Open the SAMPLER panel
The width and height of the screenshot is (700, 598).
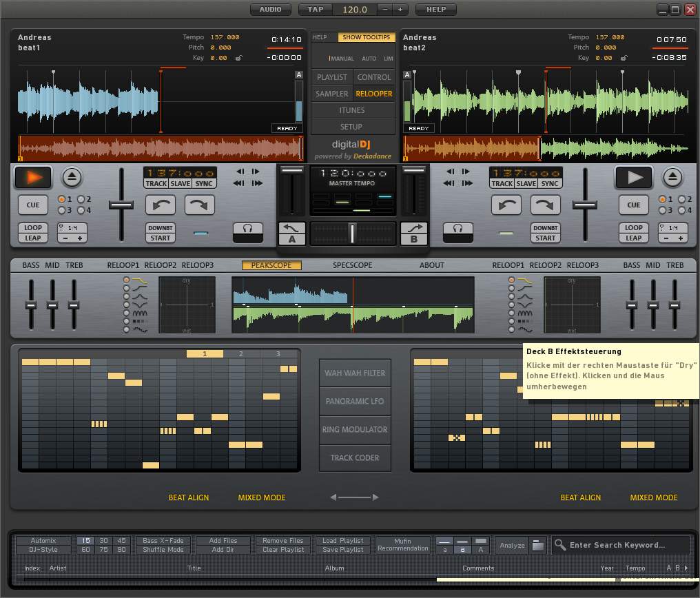pos(331,94)
